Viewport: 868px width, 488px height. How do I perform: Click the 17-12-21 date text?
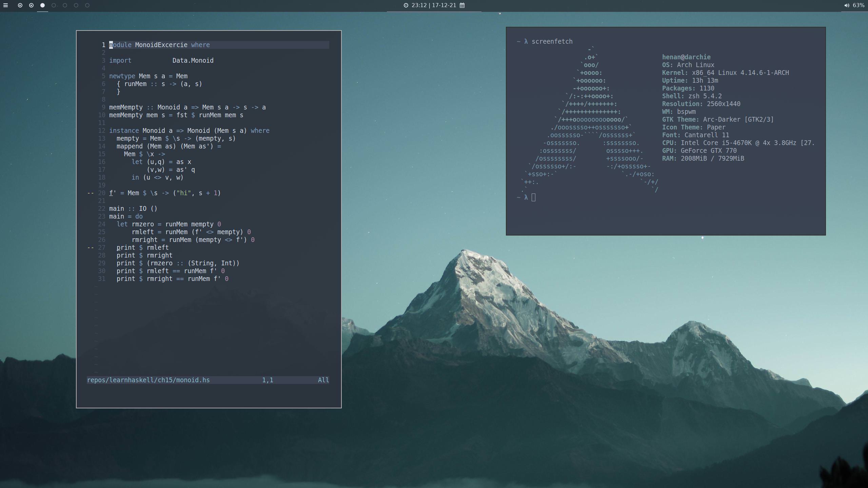[444, 5]
